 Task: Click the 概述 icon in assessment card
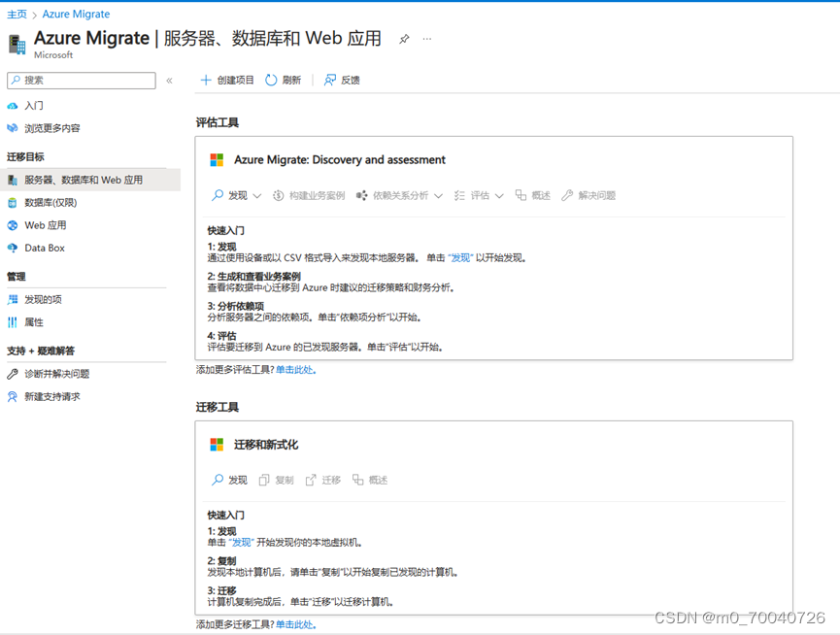[521, 195]
